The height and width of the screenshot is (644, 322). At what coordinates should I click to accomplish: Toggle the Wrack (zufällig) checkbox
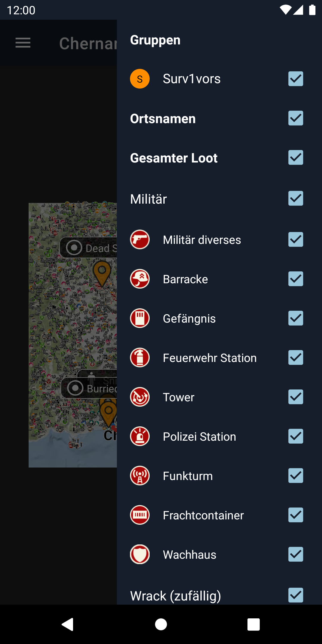tap(296, 595)
